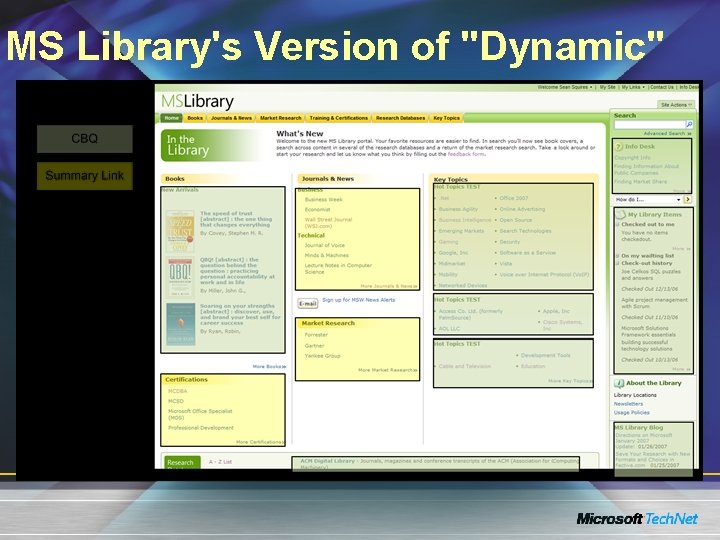Open the Copyright Info link
Viewport: 720px width, 540px height.
[632, 158]
